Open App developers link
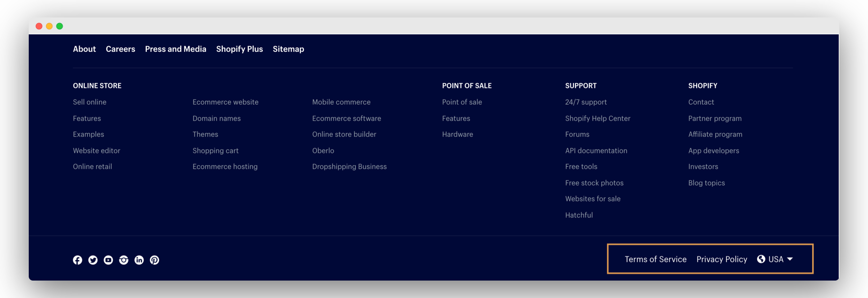Viewport: 868px width, 298px height. 713,151
